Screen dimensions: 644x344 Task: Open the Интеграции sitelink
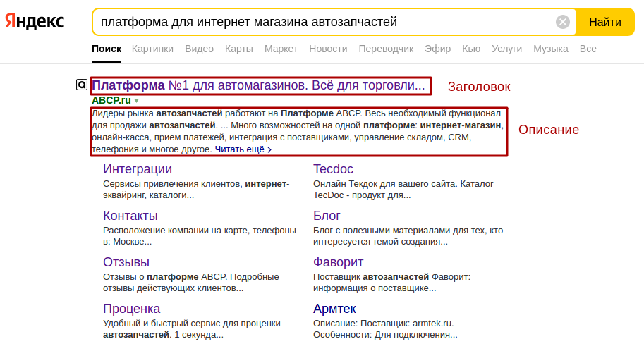(x=138, y=169)
